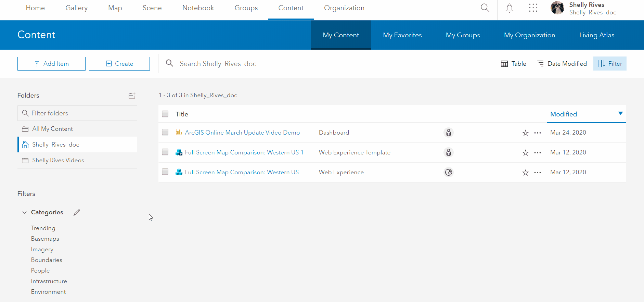The image size is (644, 302).
Task: Go to the Home menu
Action: [35, 8]
